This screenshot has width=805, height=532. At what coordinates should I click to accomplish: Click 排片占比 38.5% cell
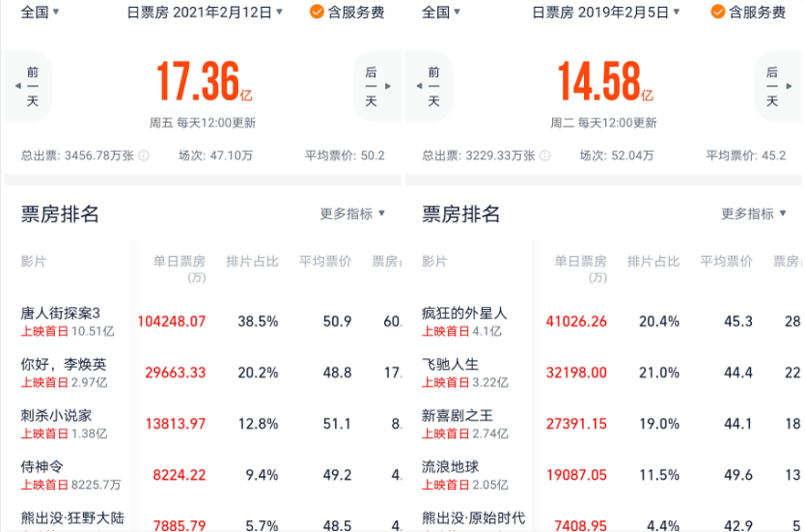pyautogui.click(x=258, y=322)
